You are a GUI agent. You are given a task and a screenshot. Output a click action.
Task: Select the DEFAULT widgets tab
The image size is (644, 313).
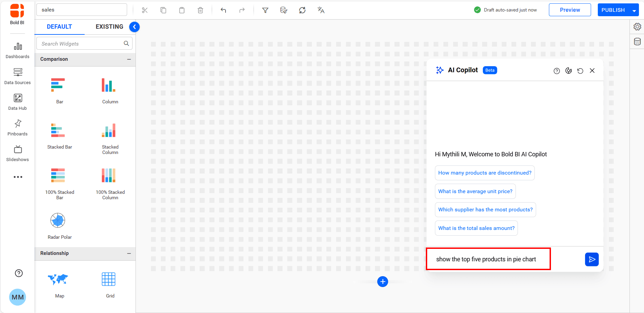[x=59, y=27]
